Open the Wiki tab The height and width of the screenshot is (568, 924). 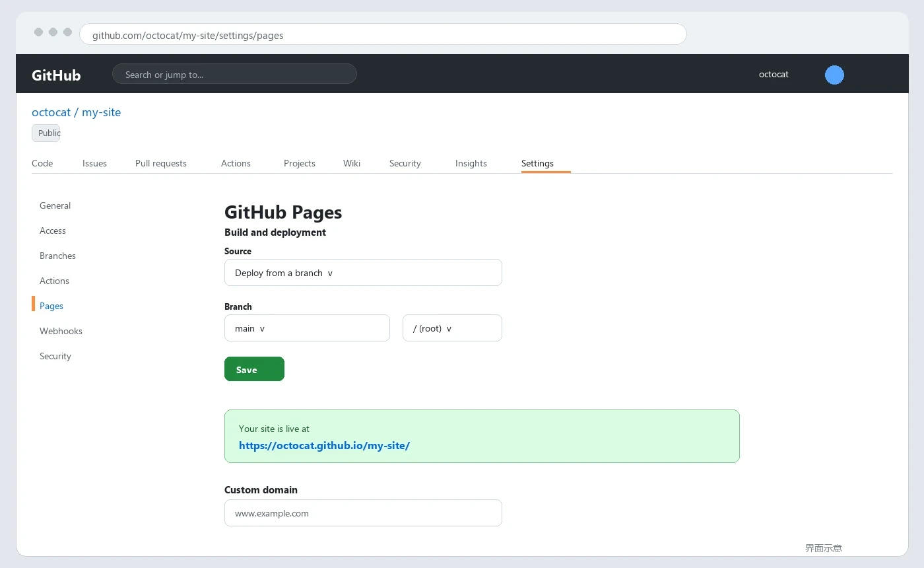coord(352,163)
